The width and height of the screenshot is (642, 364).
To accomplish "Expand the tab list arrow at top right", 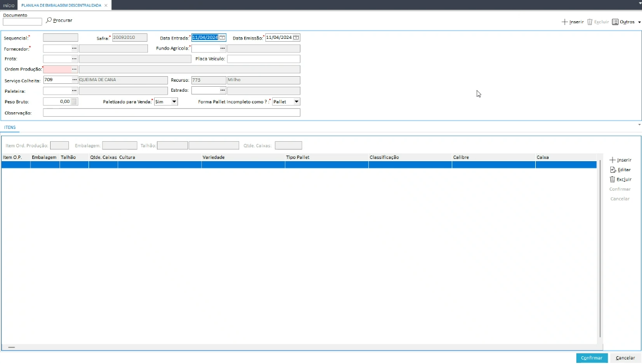I will tap(640, 3).
